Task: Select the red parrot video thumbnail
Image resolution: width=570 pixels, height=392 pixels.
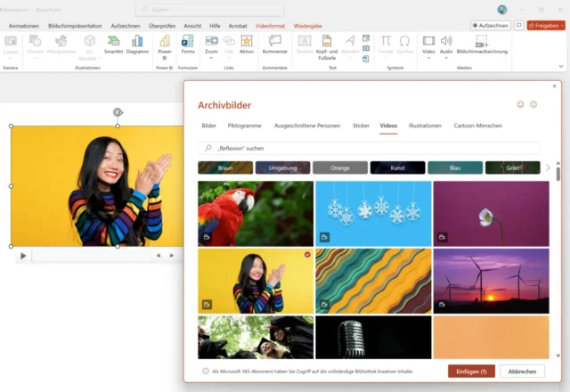Action: pyautogui.click(x=255, y=214)
